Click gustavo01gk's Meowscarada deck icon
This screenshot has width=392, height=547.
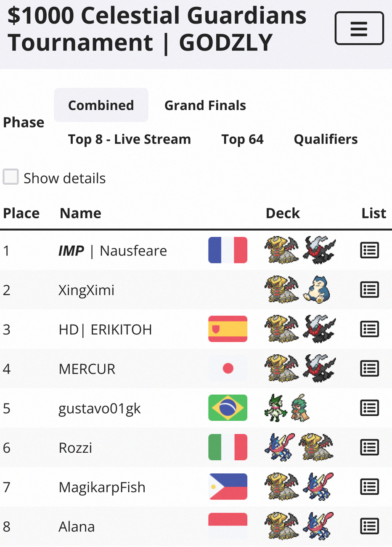pos(276,408)
